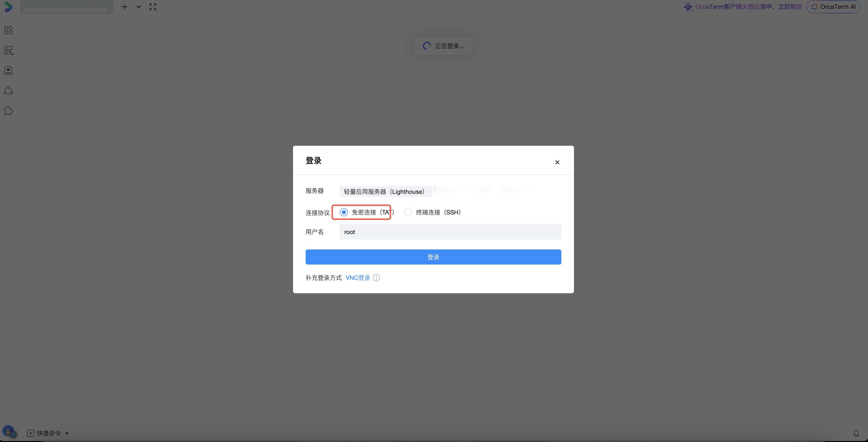Open the 服务器 server type selector
The image size is (868, 442).
pyautogui.click(x=385, y=191)
